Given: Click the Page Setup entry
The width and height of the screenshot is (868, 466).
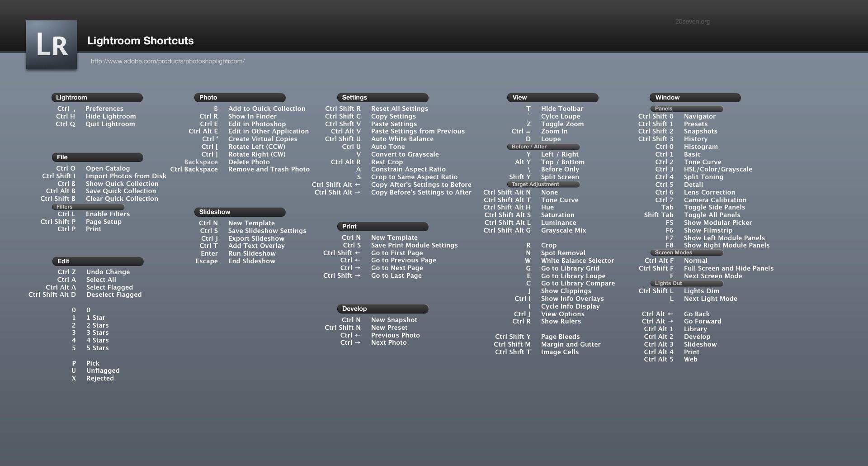Looking at the screenshot, I should 104,222.
